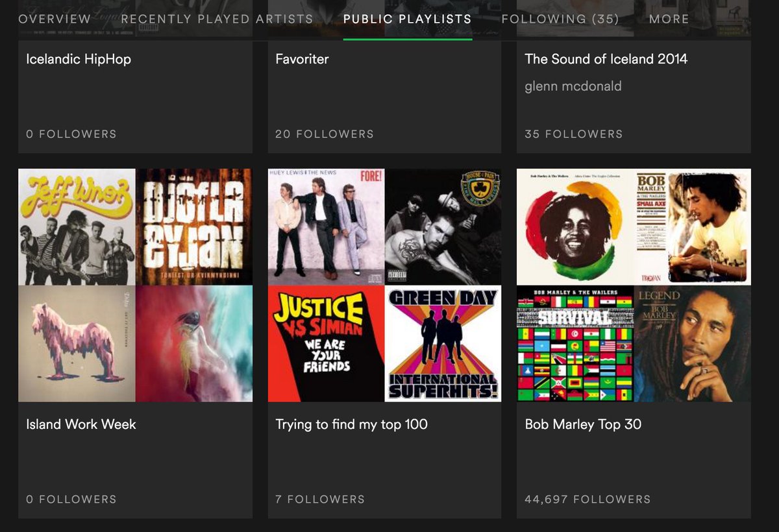Viewport: 779px width, 532px height.
Task: Switch to the Overview tab
Action: tap(55, 19)
